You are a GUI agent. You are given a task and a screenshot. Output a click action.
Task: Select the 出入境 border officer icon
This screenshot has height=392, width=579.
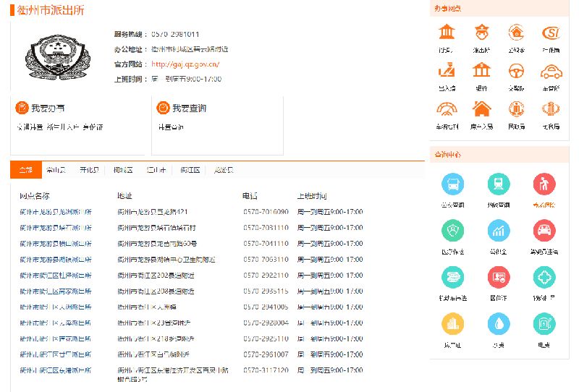click(447, 71)
